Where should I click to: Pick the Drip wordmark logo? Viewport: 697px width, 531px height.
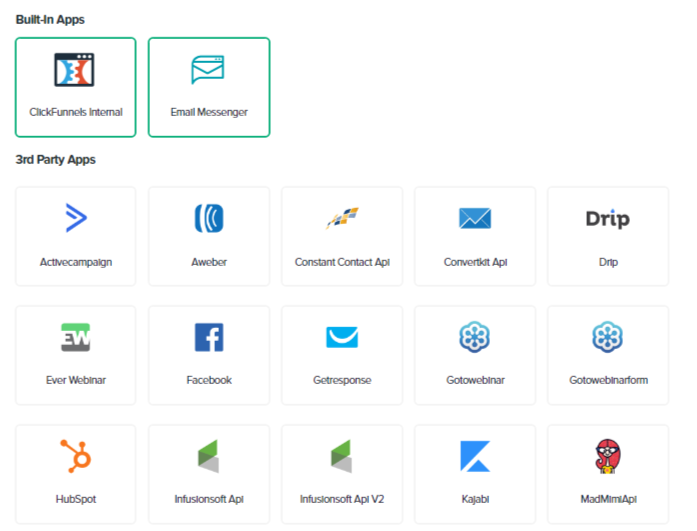click(x=608, y=219)
